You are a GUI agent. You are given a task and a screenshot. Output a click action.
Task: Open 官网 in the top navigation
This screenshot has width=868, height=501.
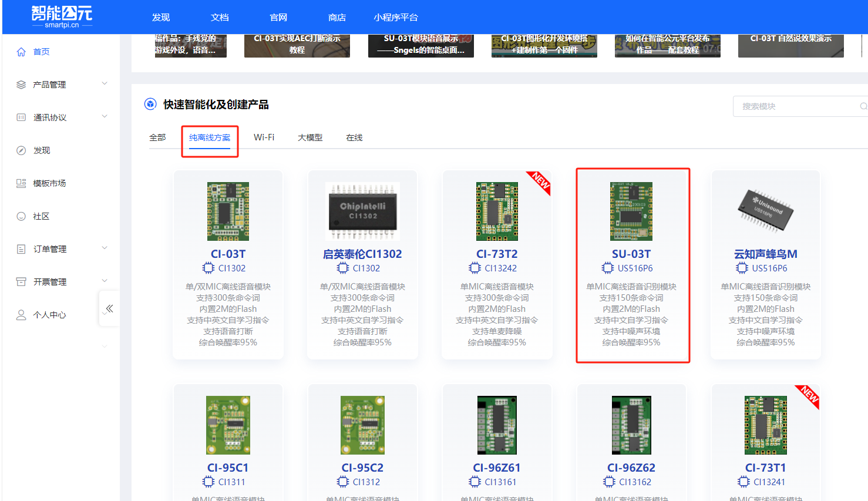(278, 18)
